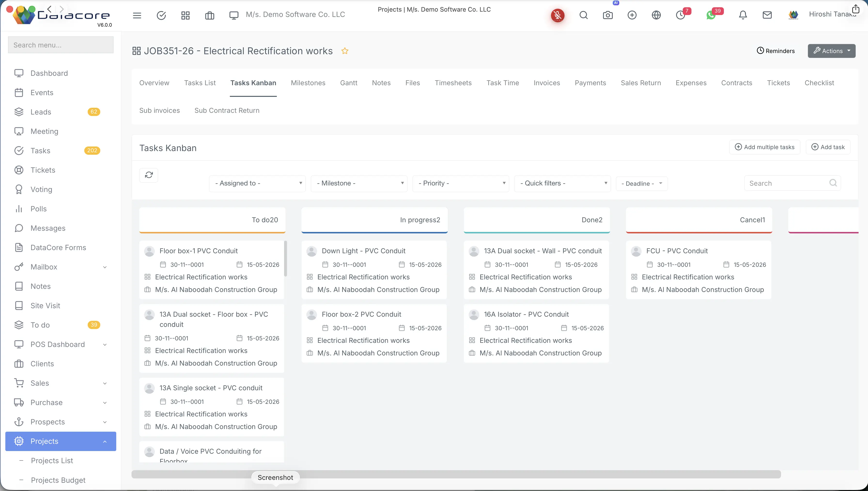
Task: Open the Actions dropdown button
Action: 831,51
